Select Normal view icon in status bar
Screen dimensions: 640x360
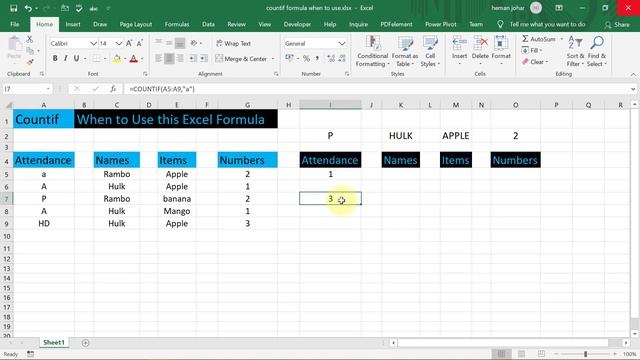(x=501, y=354)
